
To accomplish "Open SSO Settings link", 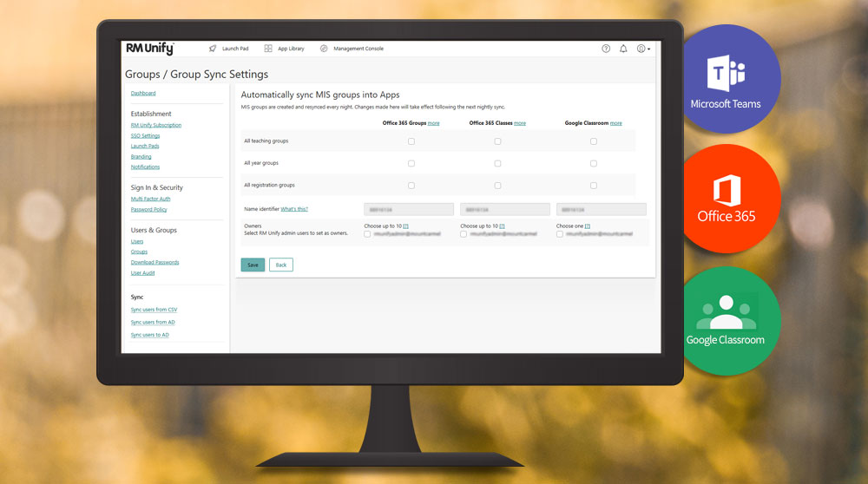I will point(145,136).
